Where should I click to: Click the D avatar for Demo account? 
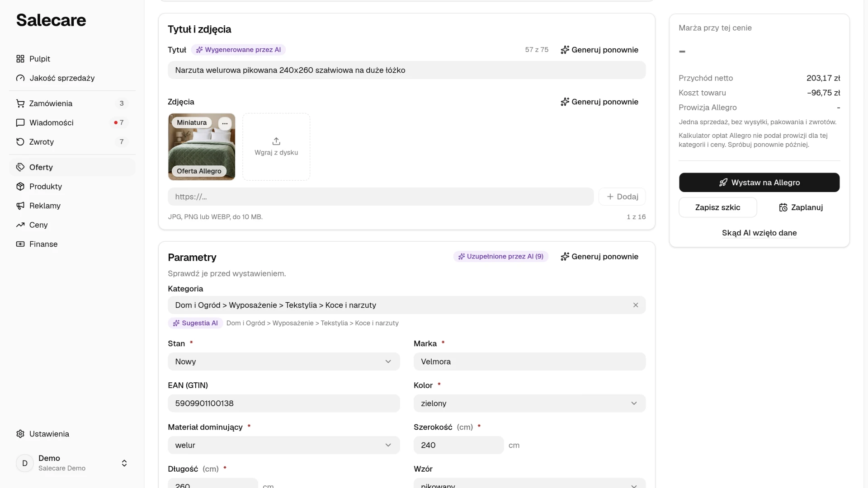(25, 463)
